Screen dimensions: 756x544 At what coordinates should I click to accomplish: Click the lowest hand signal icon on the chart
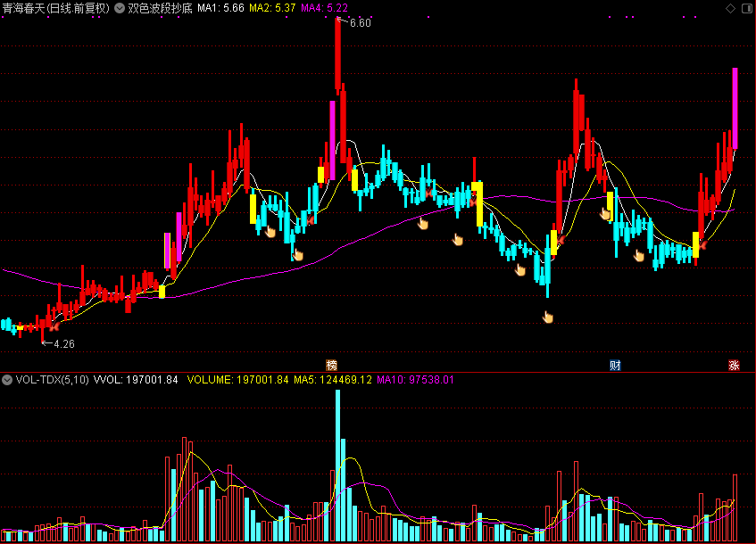(548, 317)
